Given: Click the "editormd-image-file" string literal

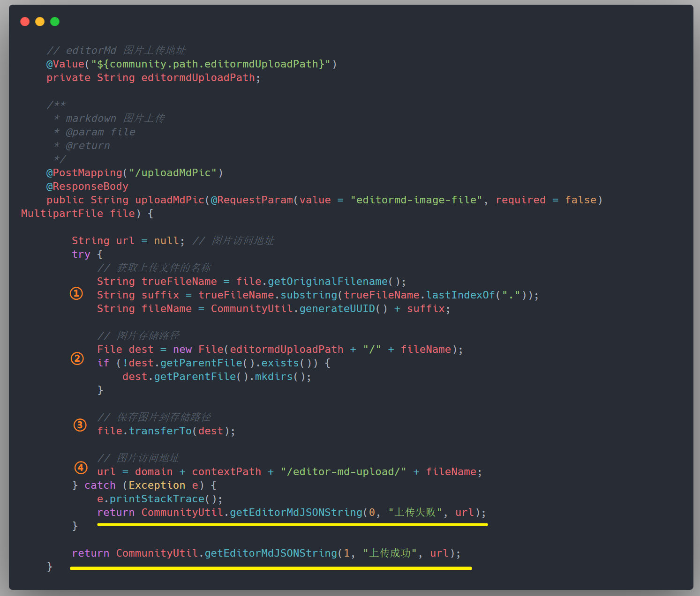Looking at the screenshot, I should [x=416, y=200].
